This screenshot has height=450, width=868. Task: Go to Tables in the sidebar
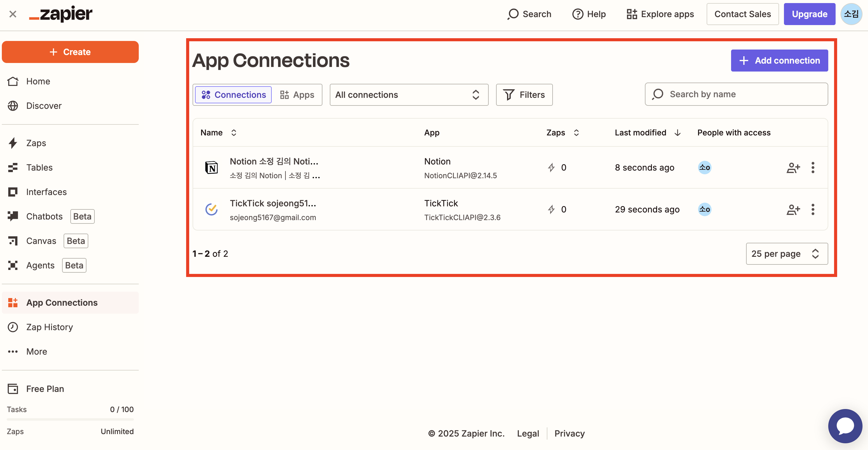pyautogui.click(x=39, y=168)
